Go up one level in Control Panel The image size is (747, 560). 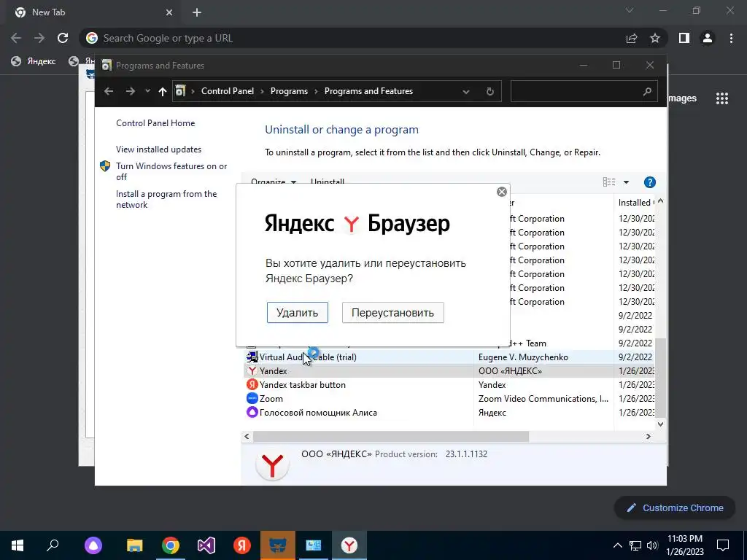pyautogui.click(x=163, y=91)
